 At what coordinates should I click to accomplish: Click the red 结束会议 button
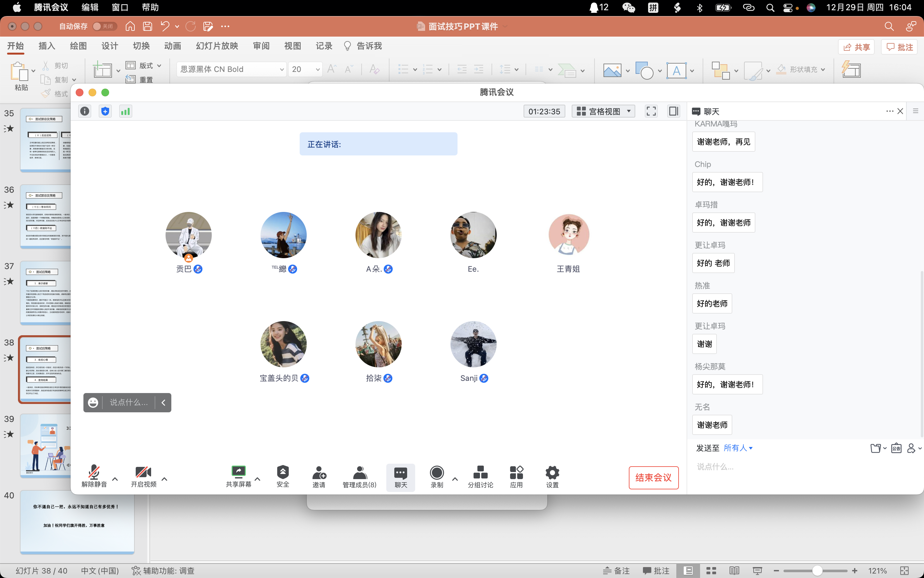click(x=653, y=477)
